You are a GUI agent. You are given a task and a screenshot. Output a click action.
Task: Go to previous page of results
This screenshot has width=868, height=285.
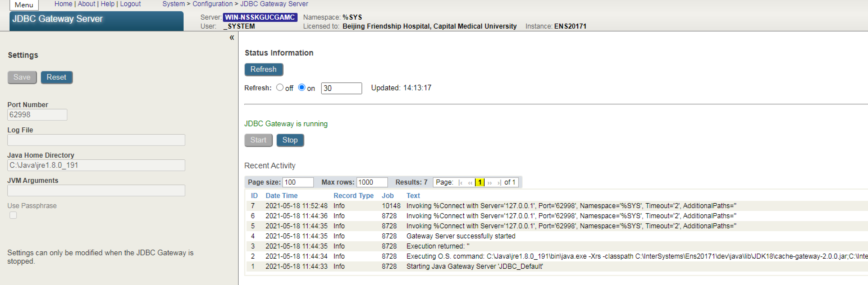(470, 183)
